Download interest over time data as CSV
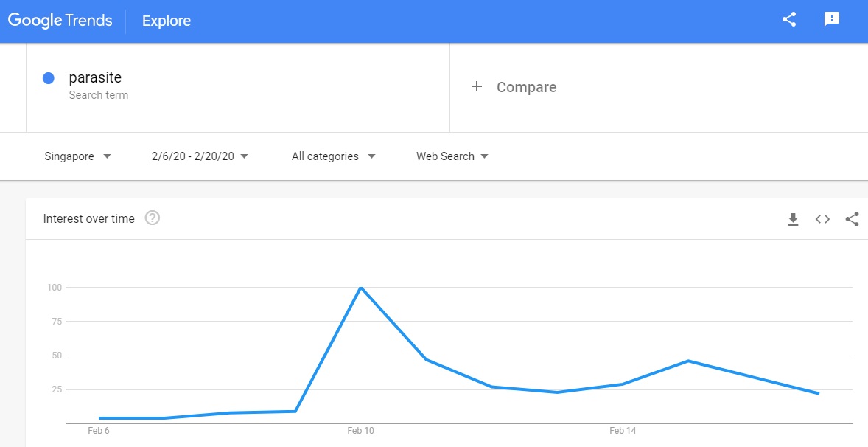This screenshot has width=868, height=447. (x=793, y=219)
